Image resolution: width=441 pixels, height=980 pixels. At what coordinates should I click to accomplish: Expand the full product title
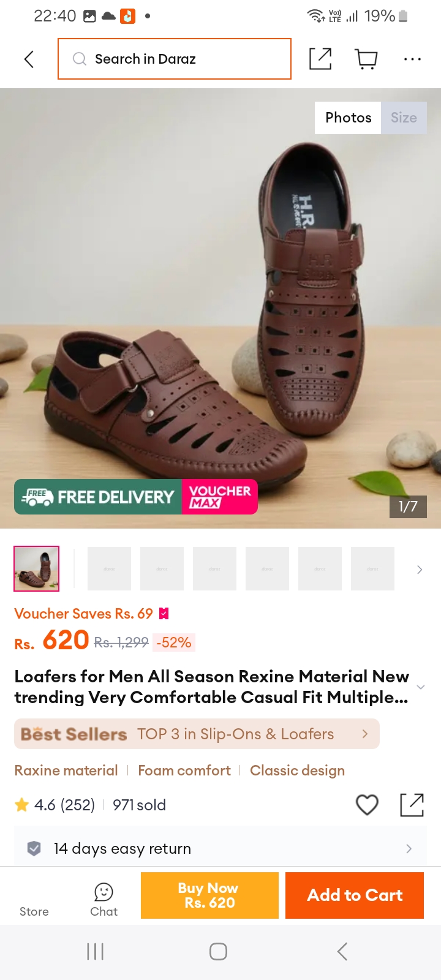click(420, 687)
